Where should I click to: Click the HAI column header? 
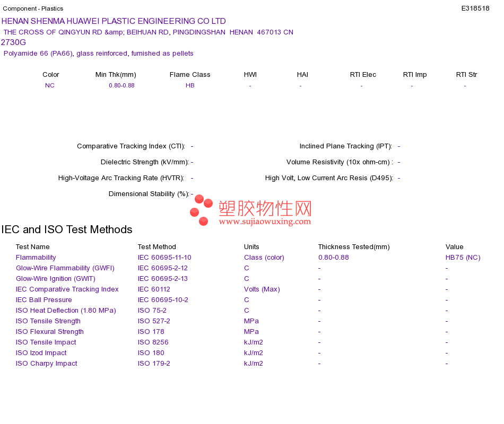[302, 75]
